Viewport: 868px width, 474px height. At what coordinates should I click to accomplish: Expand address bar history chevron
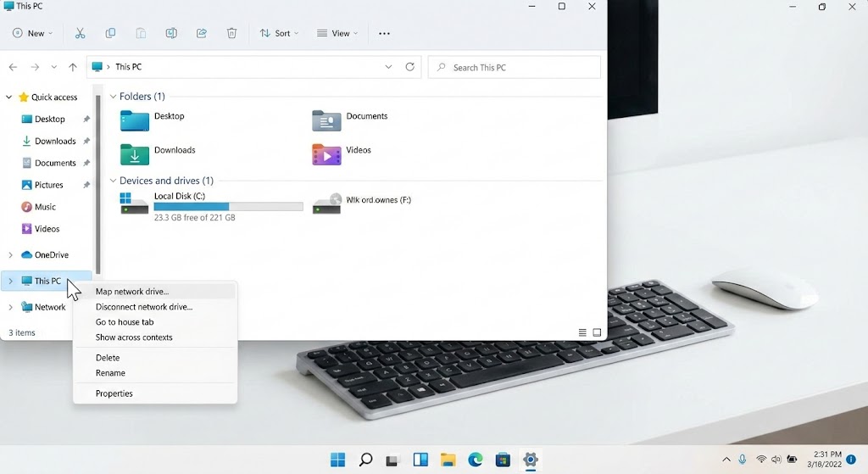388,67
